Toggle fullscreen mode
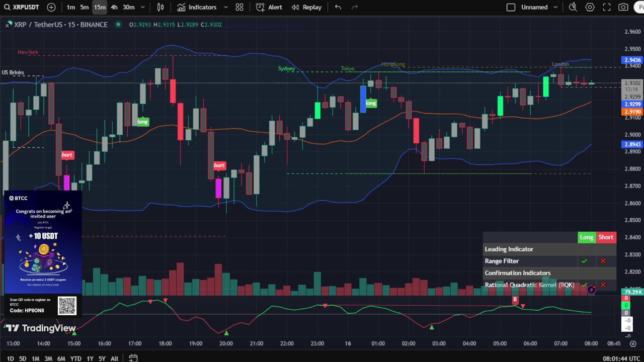The height and width of the screenshot is (362, 644). (x=607, y=7)
